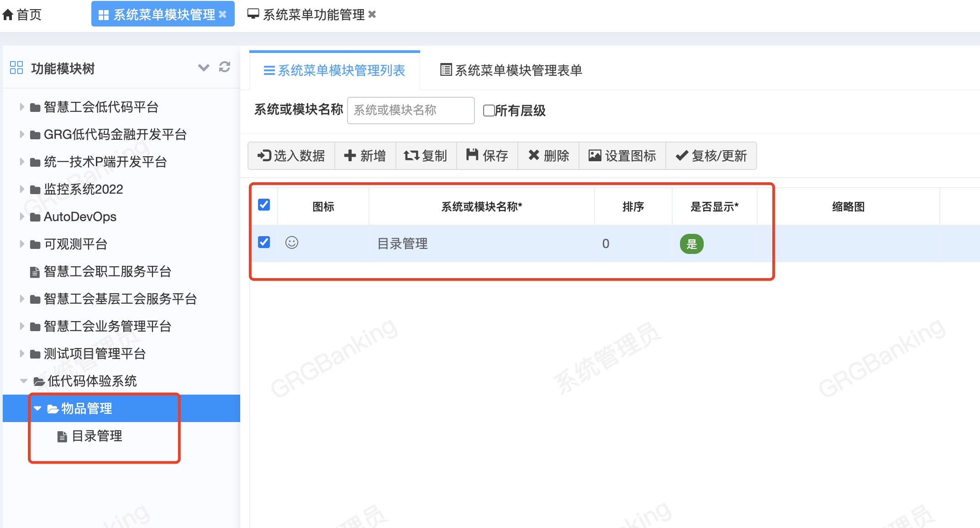
Task: Switch to 系统菜单模块管理表单 tab
Action: [x=511, y=70]
